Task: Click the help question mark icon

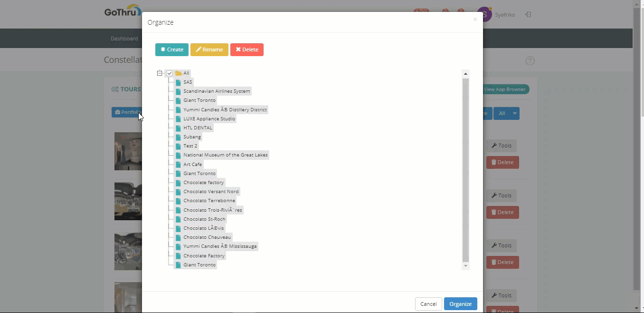Action: 530,61
